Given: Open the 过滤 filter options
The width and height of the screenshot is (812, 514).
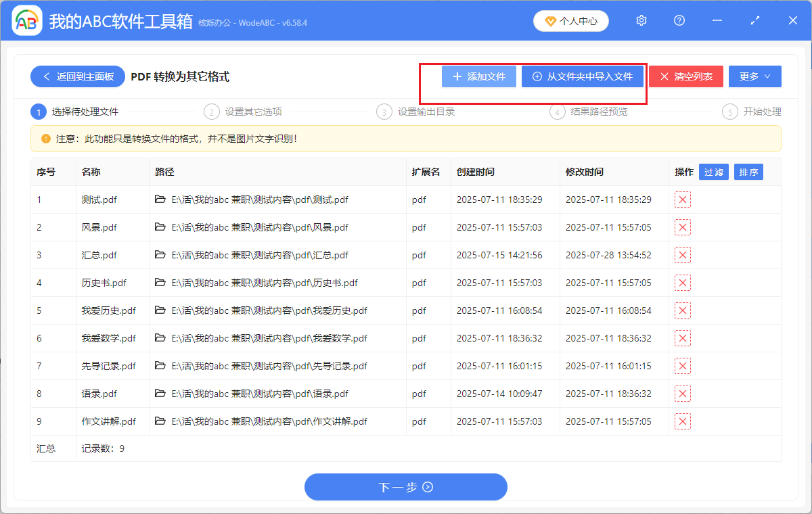Looking at the screenshot, I should [714, 172].
